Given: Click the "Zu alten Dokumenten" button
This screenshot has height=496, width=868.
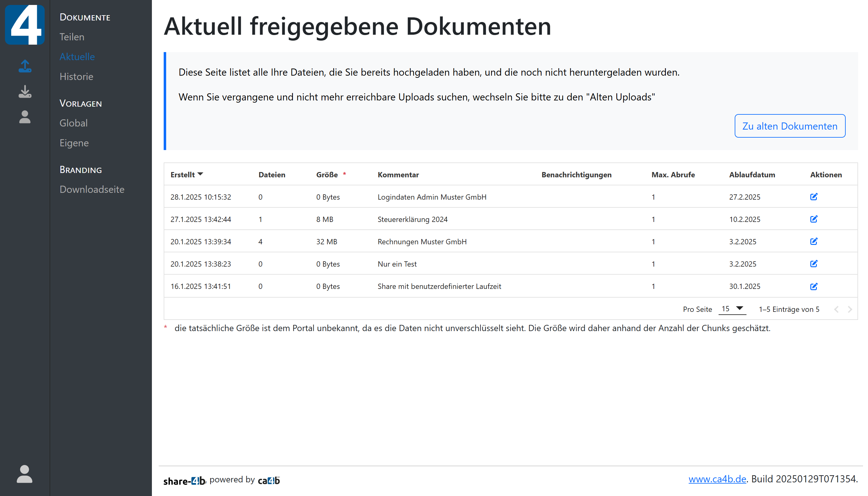Looking at the screenshot, I should [x=790, y=126].
